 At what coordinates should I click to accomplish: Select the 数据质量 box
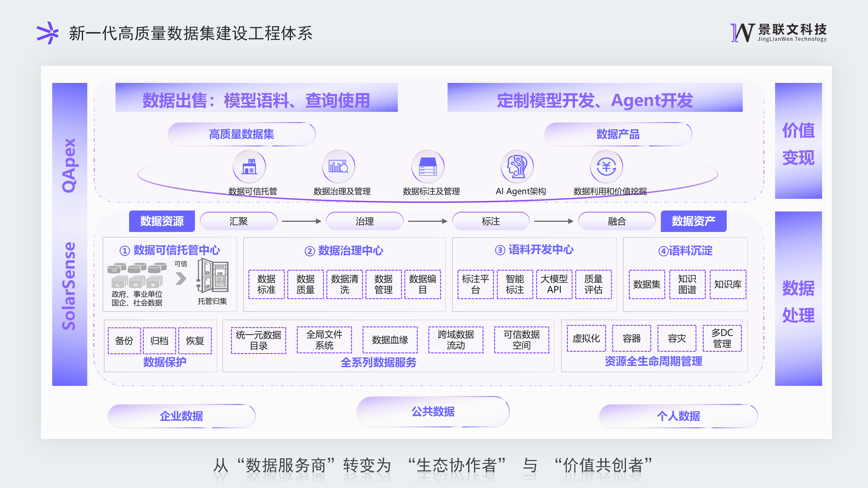pyautogui.click(x=306, y=284)
